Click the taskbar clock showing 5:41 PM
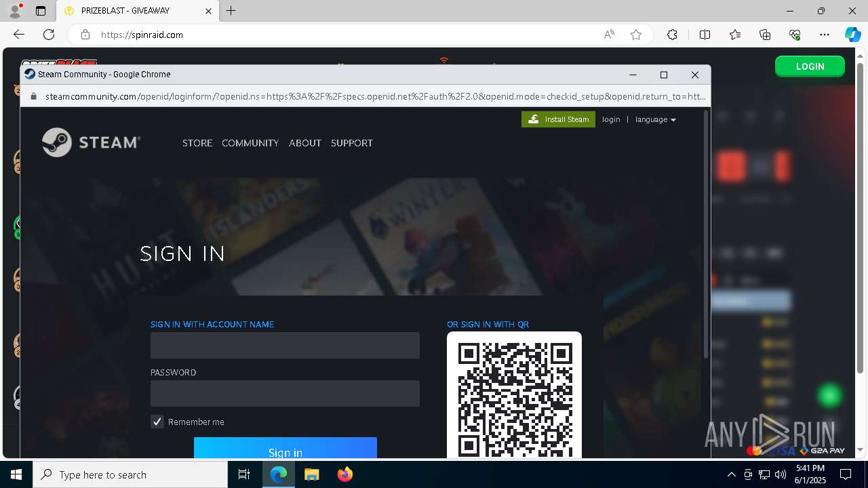 [810, 474]
